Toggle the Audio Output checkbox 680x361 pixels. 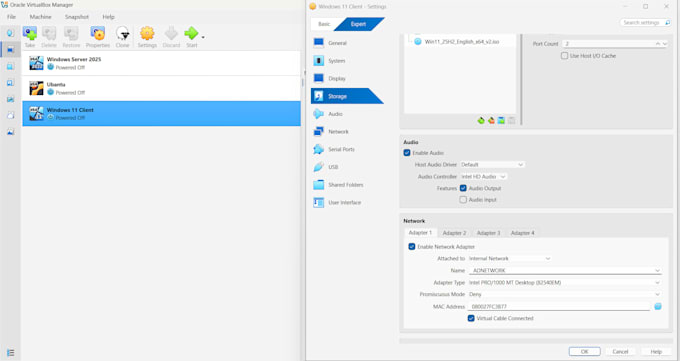coord(463,188)
